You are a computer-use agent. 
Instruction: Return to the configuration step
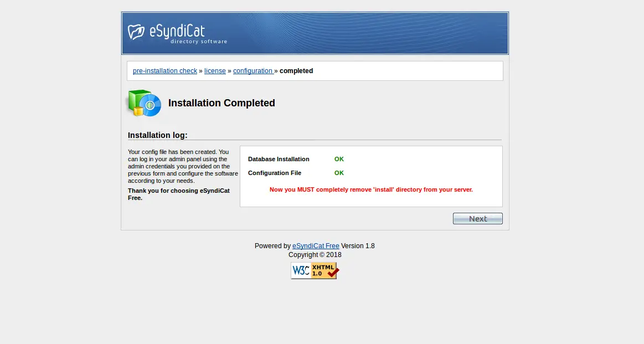[x=253, y=71]
